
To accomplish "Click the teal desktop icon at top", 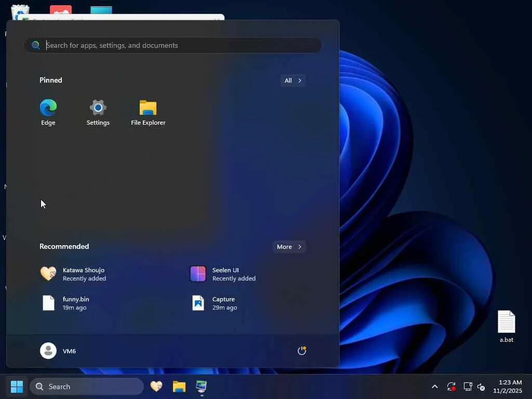I will point(101,10).
